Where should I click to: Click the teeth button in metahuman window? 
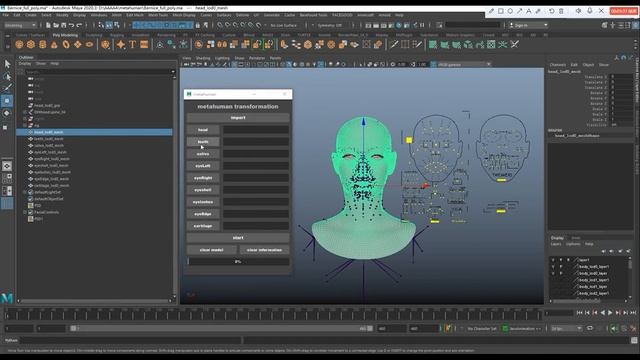203,142
